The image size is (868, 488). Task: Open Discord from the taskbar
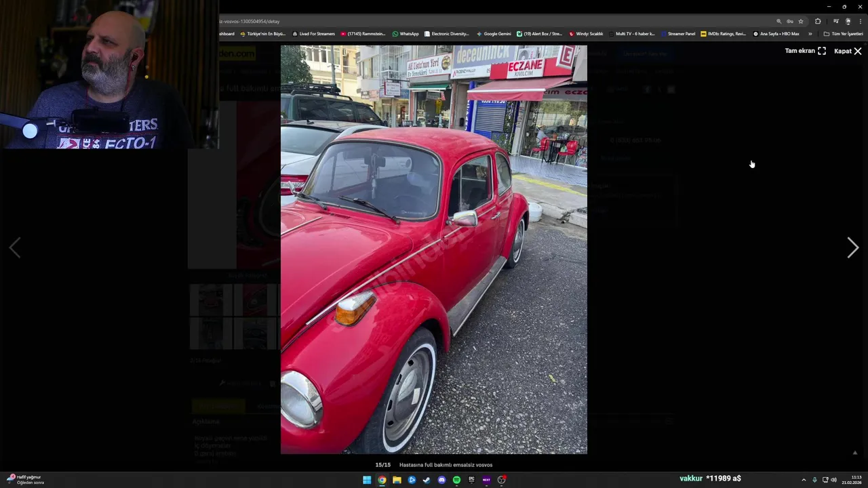coord(441,480)
